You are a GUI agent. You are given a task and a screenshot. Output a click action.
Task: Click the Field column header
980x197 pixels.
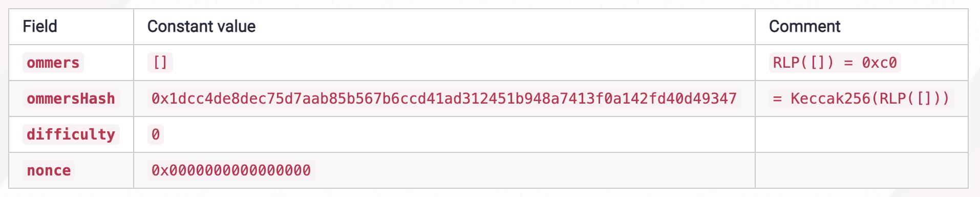click(x=40, y=26)
